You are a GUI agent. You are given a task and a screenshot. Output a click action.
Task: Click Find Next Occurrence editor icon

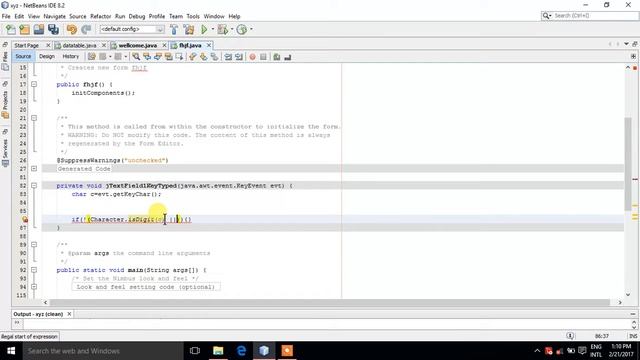pyautogui.click(x=158, y=57)
